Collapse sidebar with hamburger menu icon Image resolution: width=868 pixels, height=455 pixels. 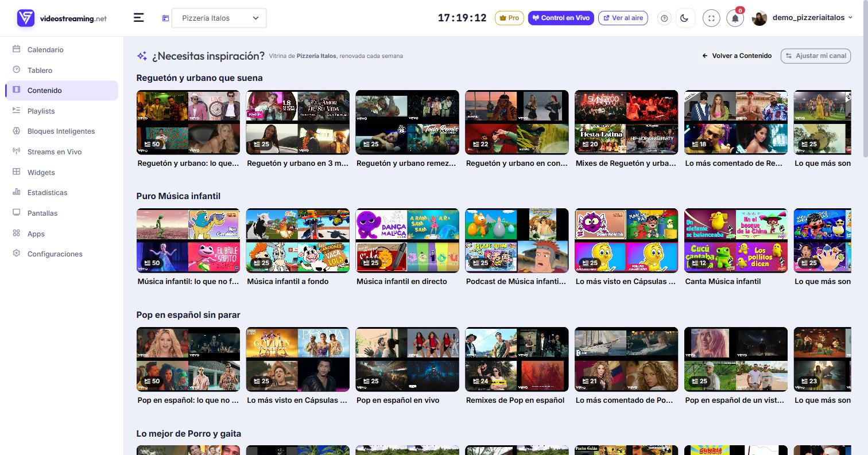(x=139, y=18)
